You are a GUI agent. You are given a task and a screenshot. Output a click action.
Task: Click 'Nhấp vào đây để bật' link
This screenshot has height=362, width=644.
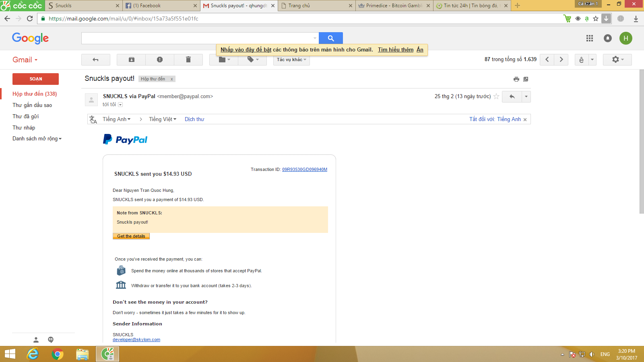tap(246, 49)
